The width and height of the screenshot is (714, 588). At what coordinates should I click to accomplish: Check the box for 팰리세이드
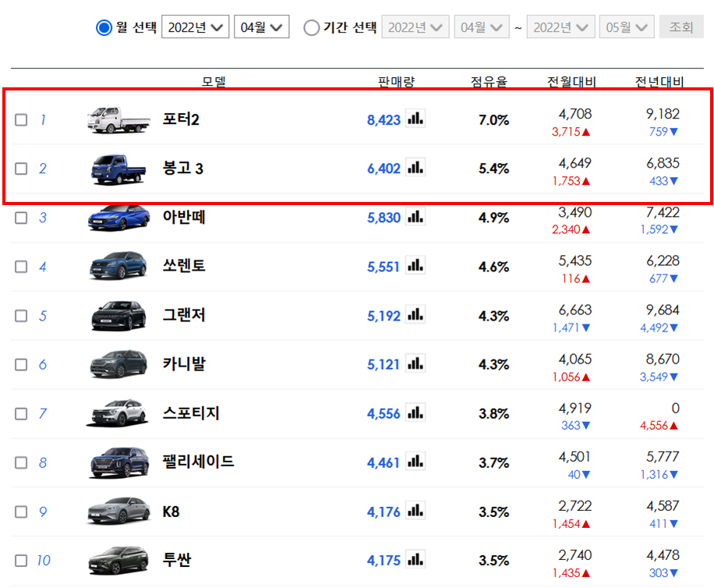click(x=21, y=462)
